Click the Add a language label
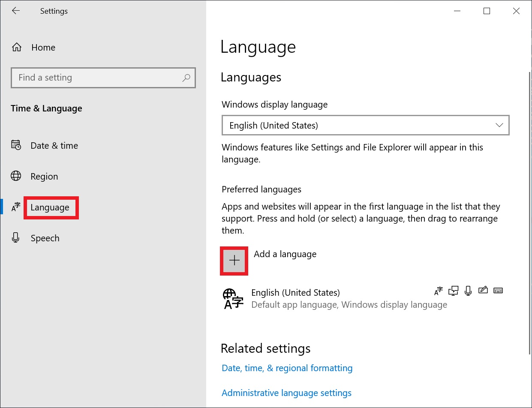 [285, 254]
